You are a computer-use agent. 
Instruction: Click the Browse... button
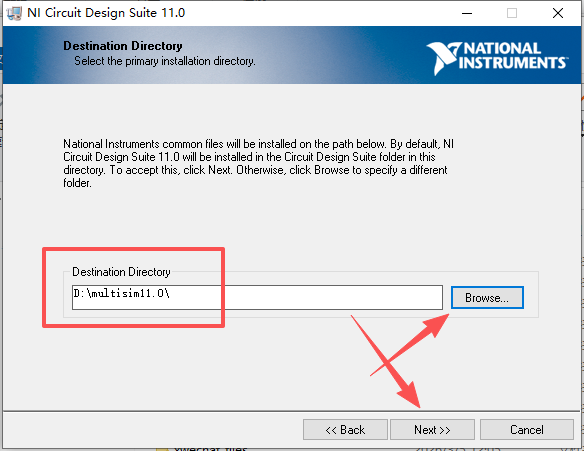[487, 298]
